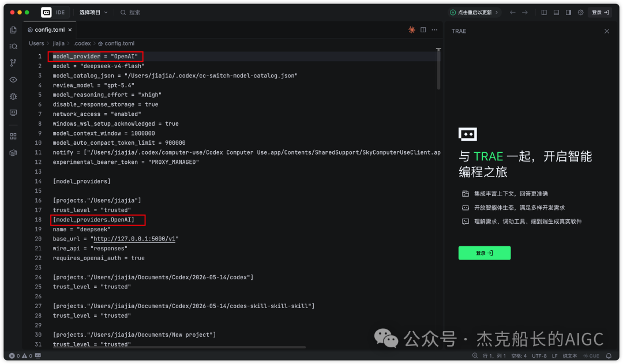Open the Source Control branch view
Screen dimensions: 623x364
tap(13, 63)
